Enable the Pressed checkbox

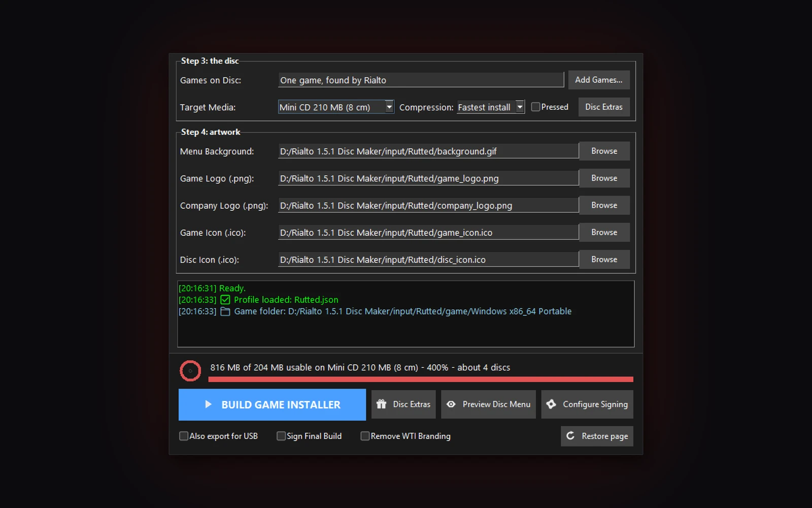coord(535,107)
